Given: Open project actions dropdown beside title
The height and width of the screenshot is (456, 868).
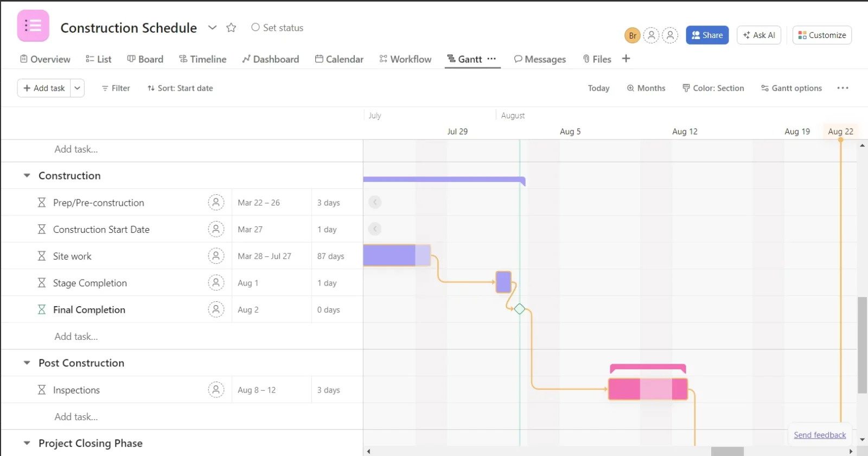Looking at the screenshot, I should pyautogui.click(x=213, y=28).
